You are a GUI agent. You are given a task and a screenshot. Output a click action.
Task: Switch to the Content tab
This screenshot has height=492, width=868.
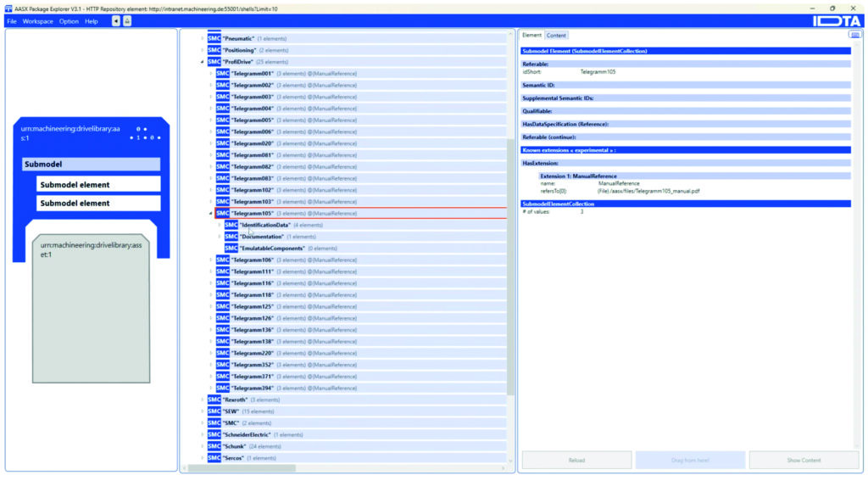click(x=556, y=36)
